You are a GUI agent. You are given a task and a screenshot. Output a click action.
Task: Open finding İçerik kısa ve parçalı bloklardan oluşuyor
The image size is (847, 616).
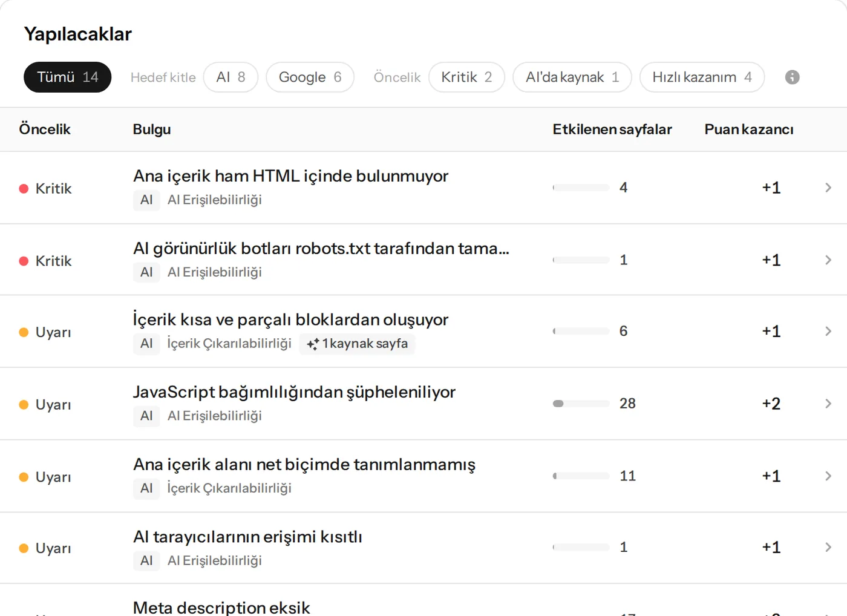point(290,319)
